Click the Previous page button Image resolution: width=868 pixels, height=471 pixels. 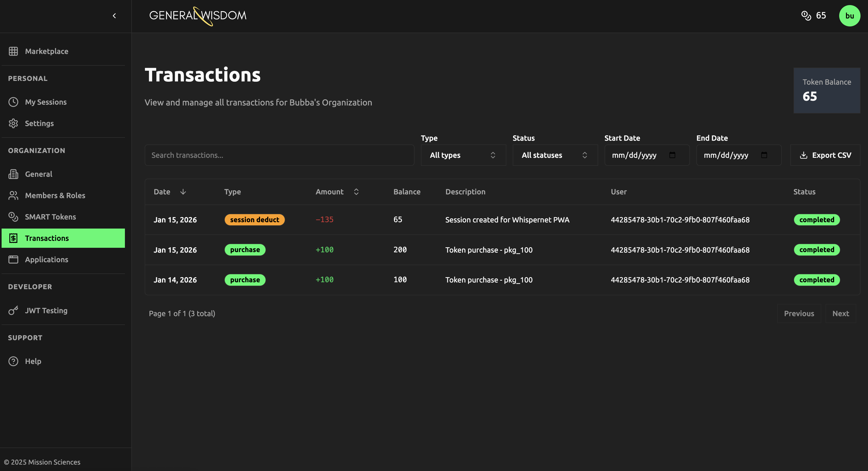pos(799,313)
